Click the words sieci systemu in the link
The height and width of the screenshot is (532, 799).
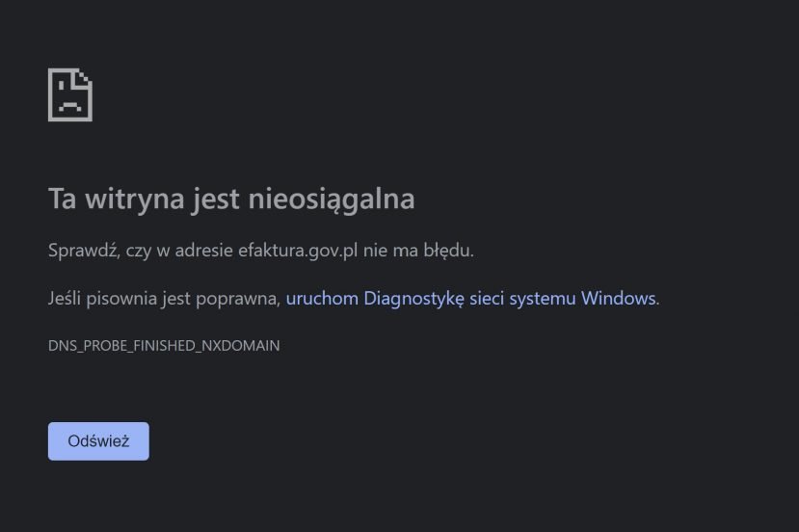click(x=522, y=298)
